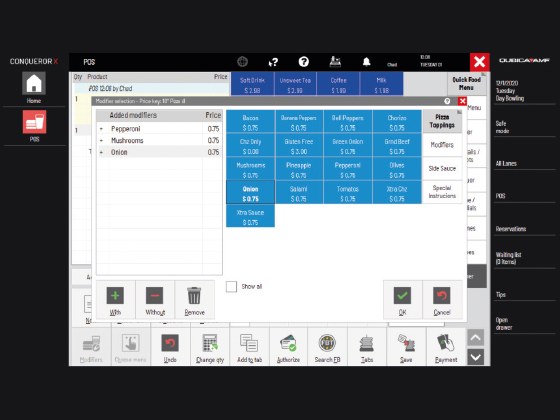This screenshot has width=560, height=420.
Task: Open the Payment icon in bottom toolbar
Action: pyautogui.click(x=446, y=343)
